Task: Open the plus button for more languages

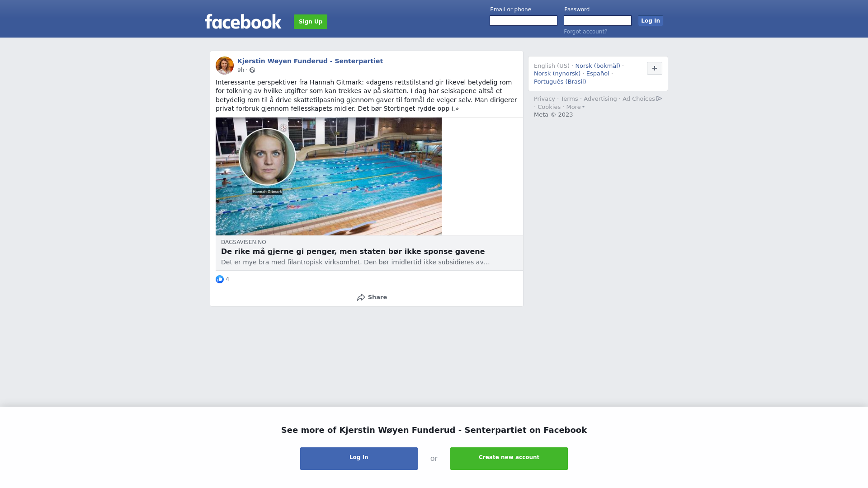Action: (654, 68)
